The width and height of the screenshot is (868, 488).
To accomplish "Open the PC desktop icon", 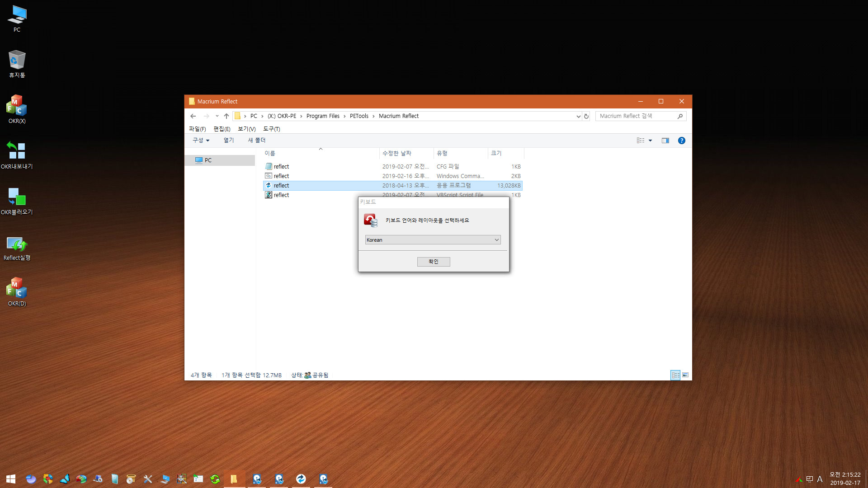I will [17, 19].
